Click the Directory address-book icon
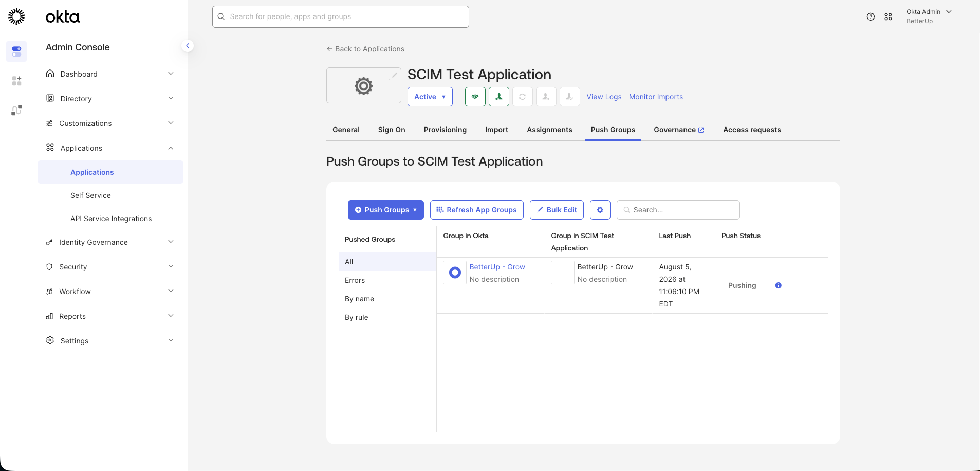The height and width of the screenshot is (471, 980). tap(50, 98)
